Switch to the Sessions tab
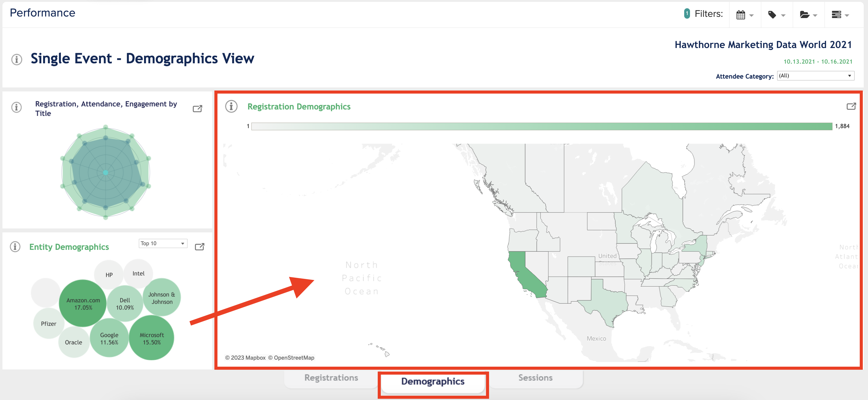 (535, 378)
